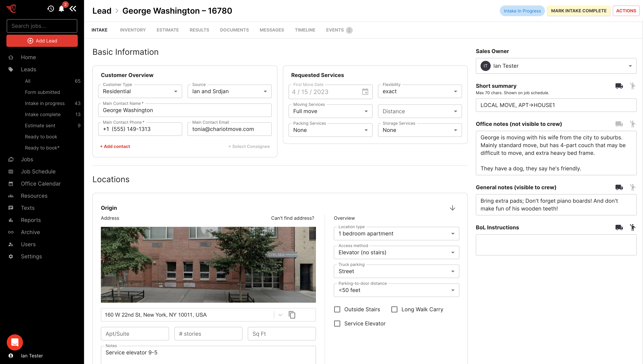
Task: Click the calendar icon in First Move Date
Action: [365, 92]
